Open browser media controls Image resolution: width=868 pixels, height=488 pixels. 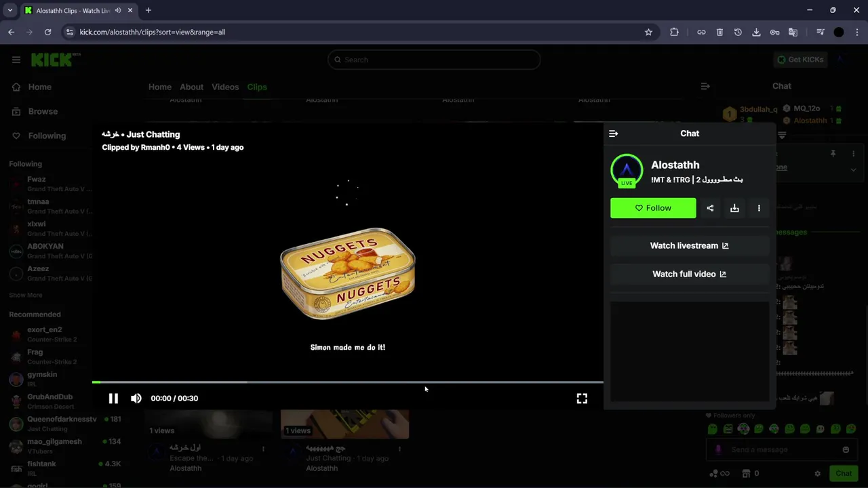coord(821,32)
